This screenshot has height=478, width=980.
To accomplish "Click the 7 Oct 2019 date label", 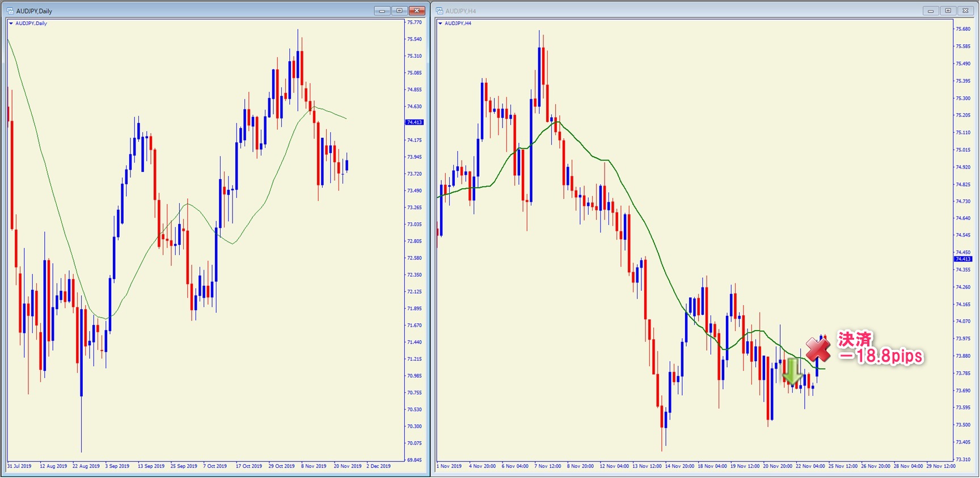I will tap(215, 466).
